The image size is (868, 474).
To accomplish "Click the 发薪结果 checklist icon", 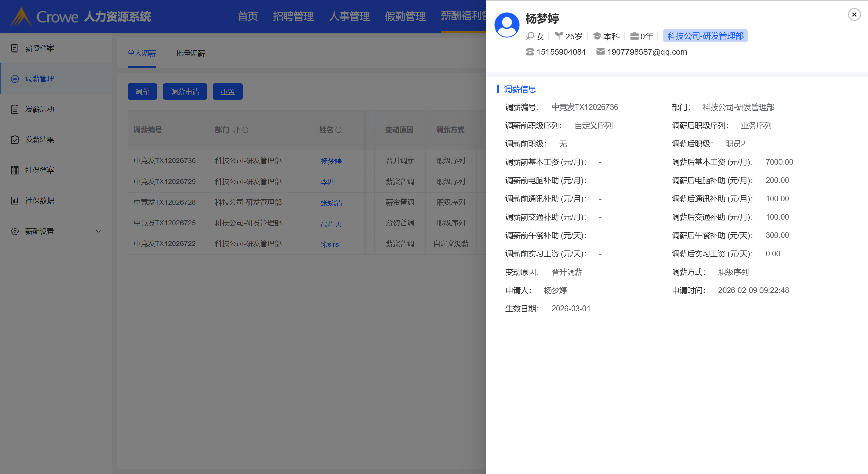I will point(15,140).
